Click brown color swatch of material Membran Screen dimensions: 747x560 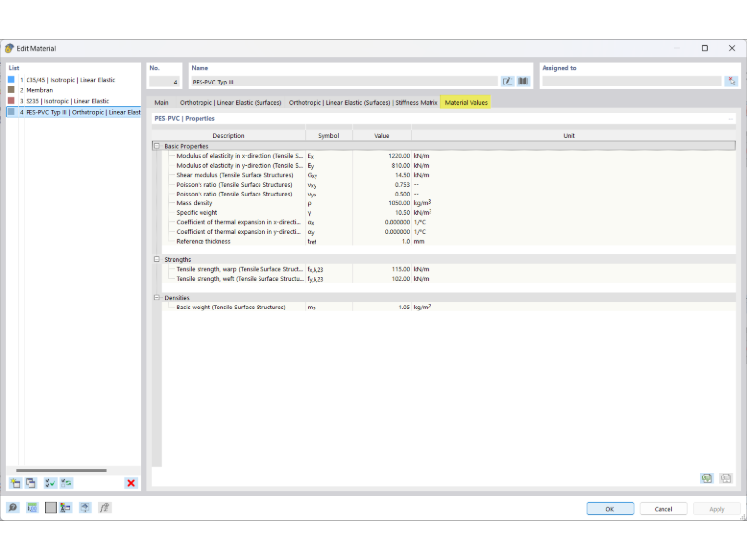click(x=12, y=90)
